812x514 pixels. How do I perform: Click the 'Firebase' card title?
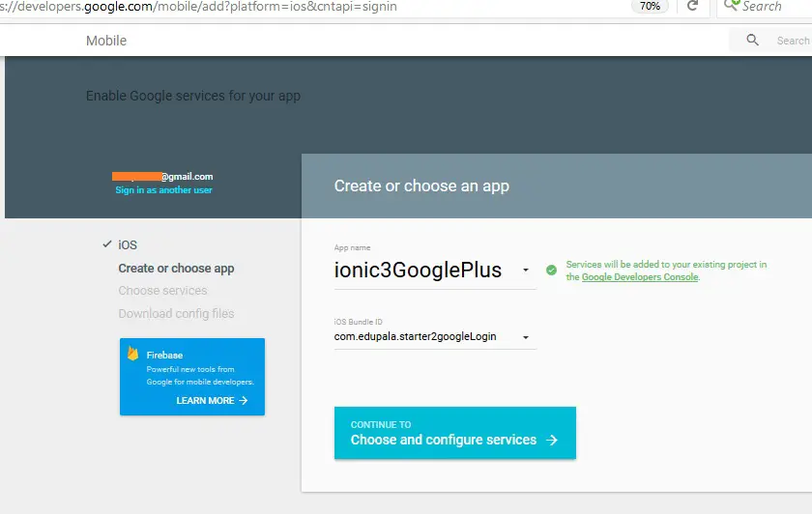(164, 356)
